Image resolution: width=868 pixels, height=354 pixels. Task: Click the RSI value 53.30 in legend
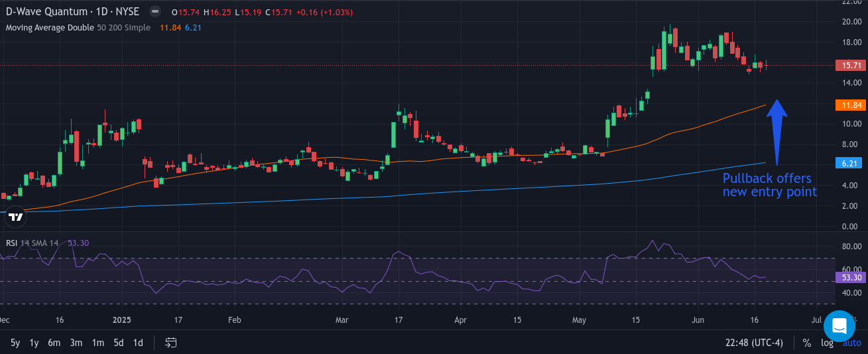[78, 243]
